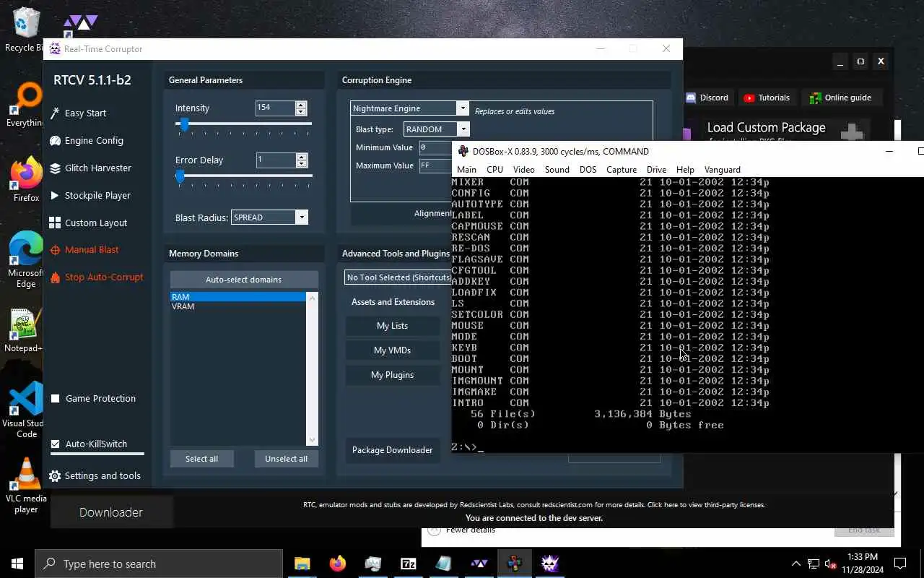The width and height of the screenshot is (924, 578).
Task: Select RAM memory domain
Action: [x=237, y=297]
